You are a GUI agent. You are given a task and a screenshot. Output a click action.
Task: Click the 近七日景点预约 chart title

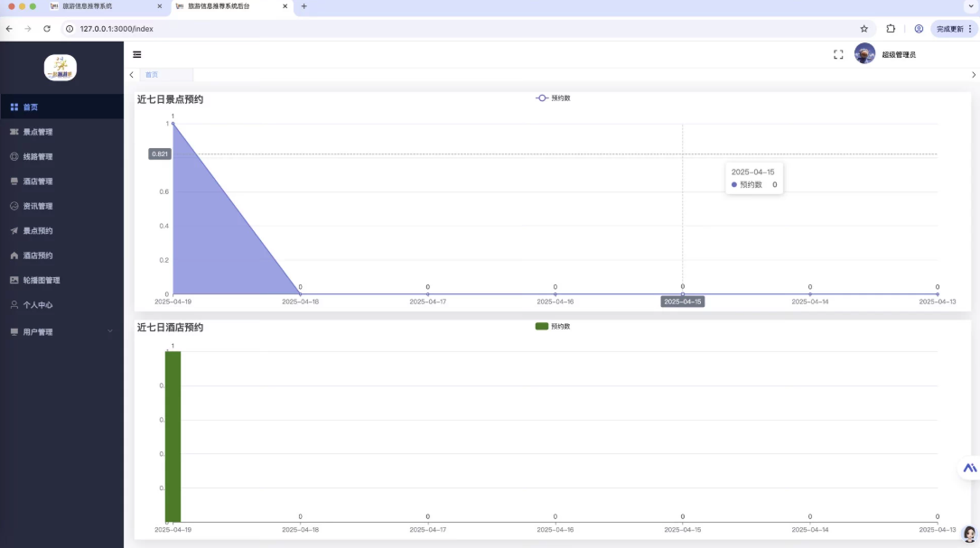[x=170, y=99]
